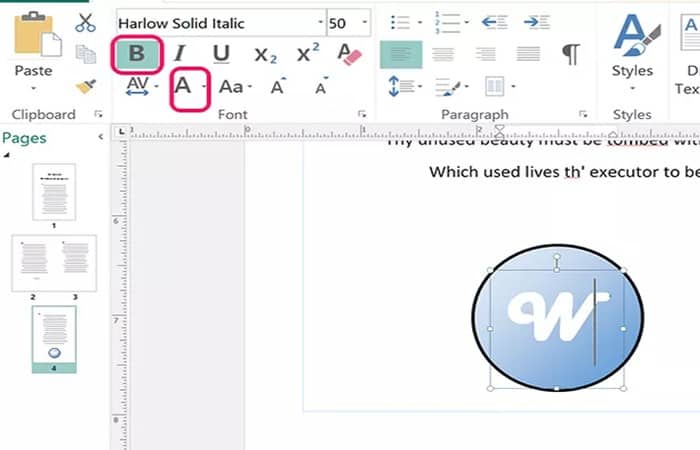Click the Columns icon
The width and height of the screenshot is (700, 450).
coord(495,86)
